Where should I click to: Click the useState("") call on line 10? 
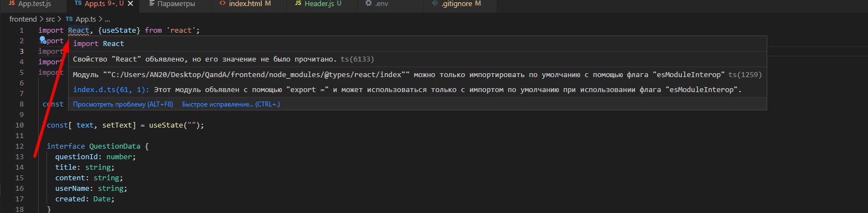[x=174, y=125]
